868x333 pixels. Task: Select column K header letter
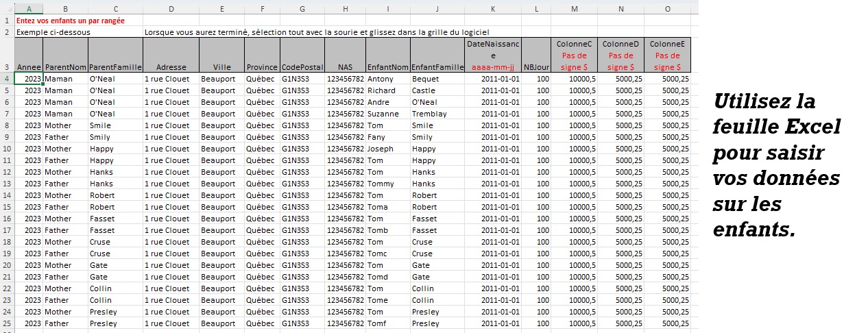pyautogui.click(x=492, y=8)
